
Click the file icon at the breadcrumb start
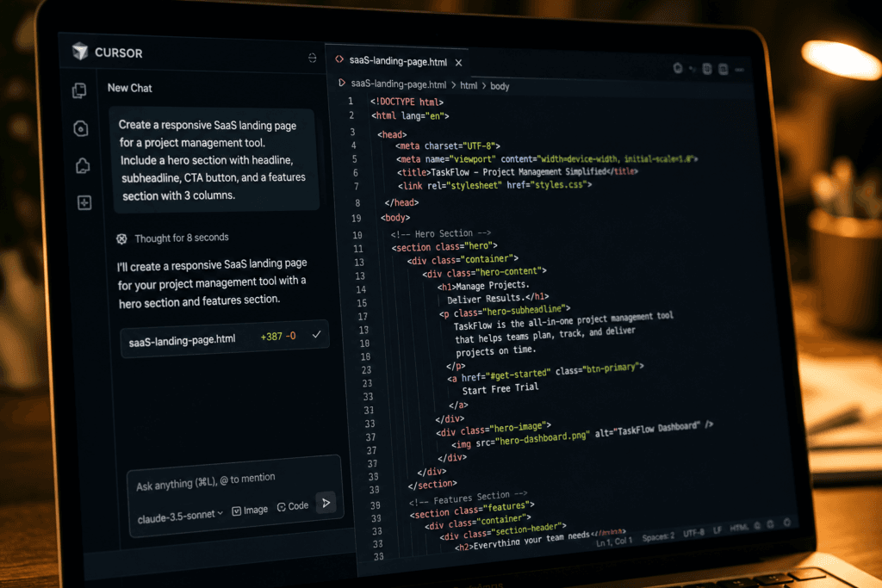point(341,83)
